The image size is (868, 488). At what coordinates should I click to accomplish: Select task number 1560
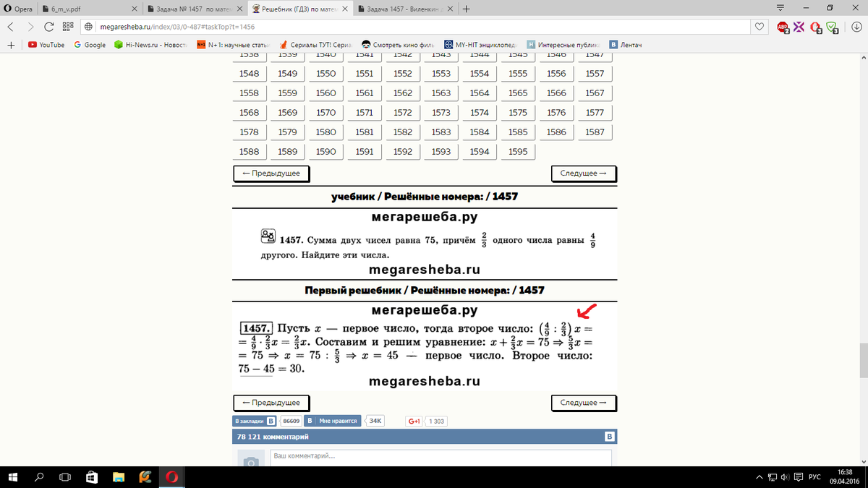click(x=325, y=93)
